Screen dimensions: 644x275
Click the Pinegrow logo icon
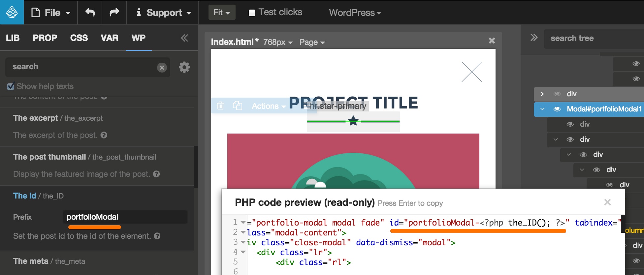[x=12, y=12]
